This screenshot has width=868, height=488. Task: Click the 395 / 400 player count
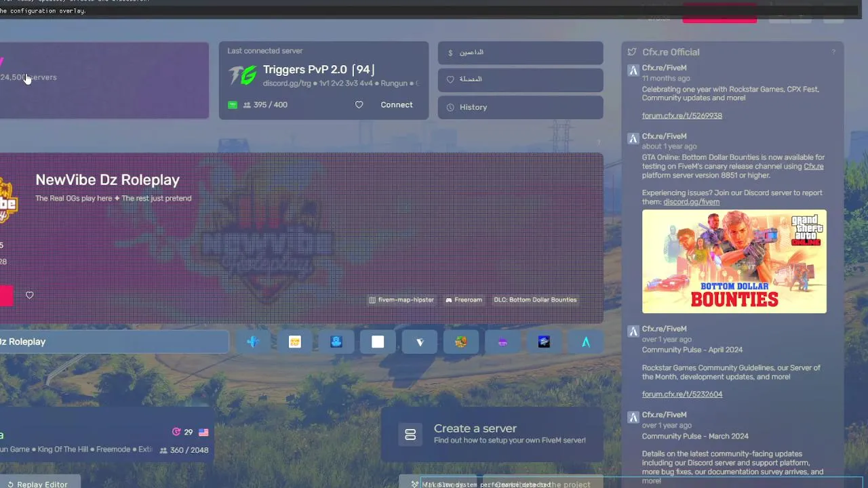tap(265, 105)
